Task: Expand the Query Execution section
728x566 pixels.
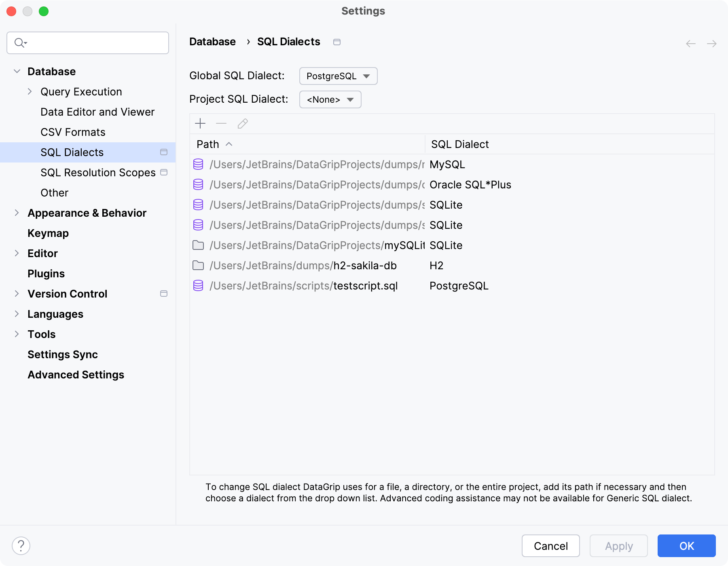Action: point(30,91)
